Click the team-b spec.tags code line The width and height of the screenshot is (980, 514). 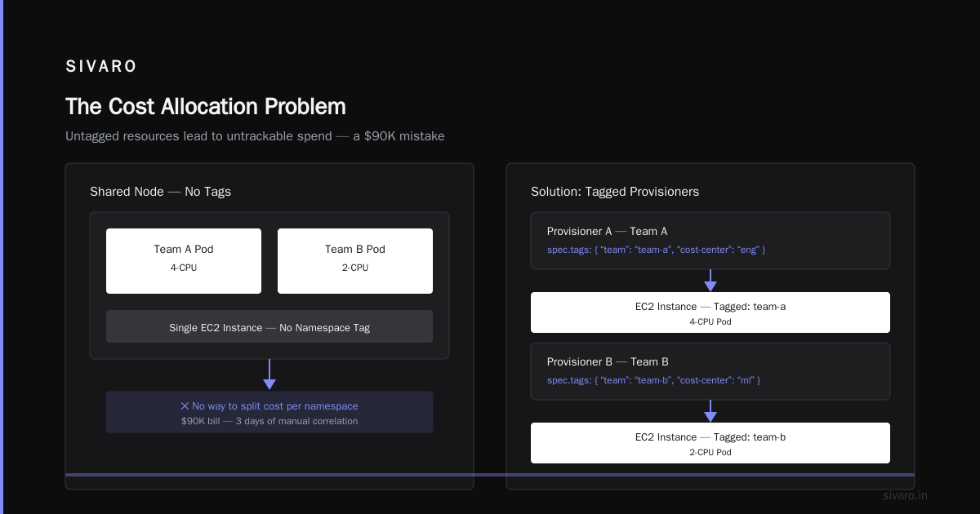point(653,380)
